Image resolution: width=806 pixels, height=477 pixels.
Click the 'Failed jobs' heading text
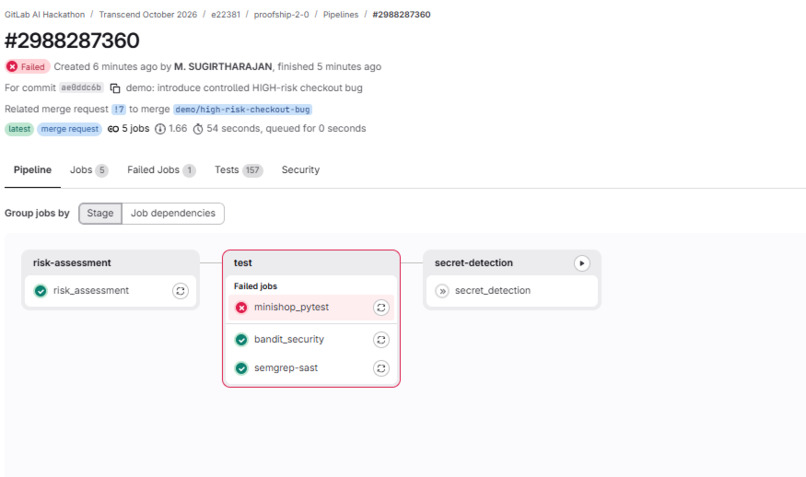(x=255, y=286)
